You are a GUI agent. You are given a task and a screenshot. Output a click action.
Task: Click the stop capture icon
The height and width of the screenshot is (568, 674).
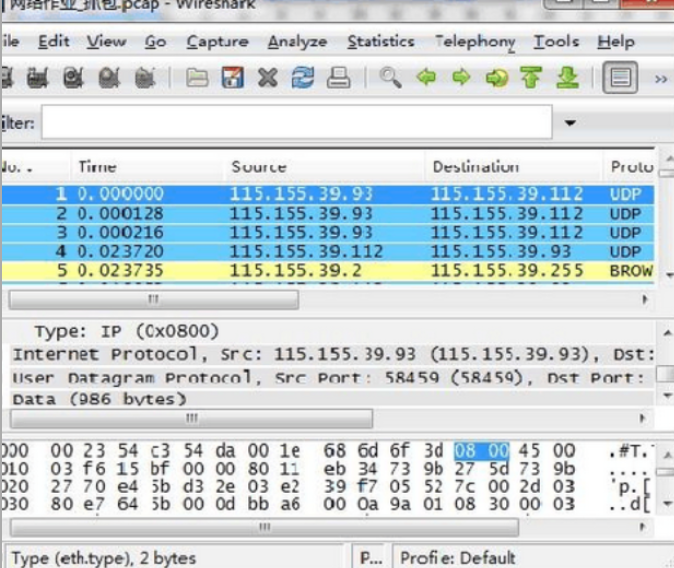[x=109, y=78]
